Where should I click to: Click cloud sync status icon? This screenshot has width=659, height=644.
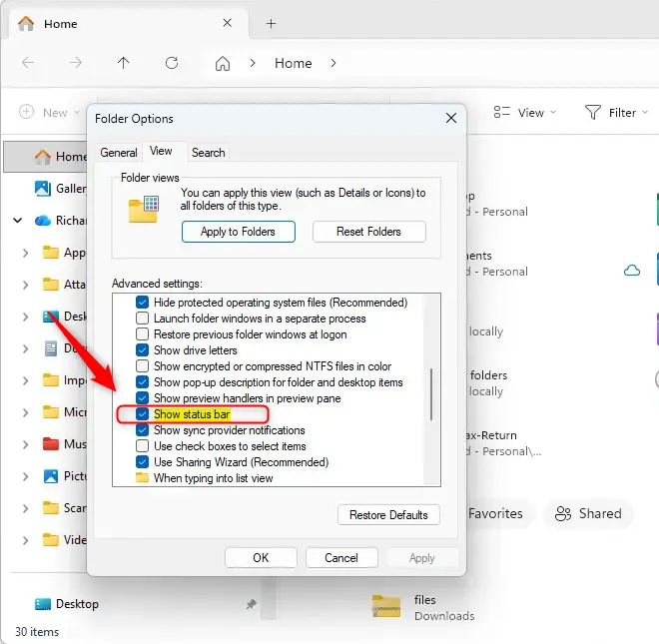(632, 271)
